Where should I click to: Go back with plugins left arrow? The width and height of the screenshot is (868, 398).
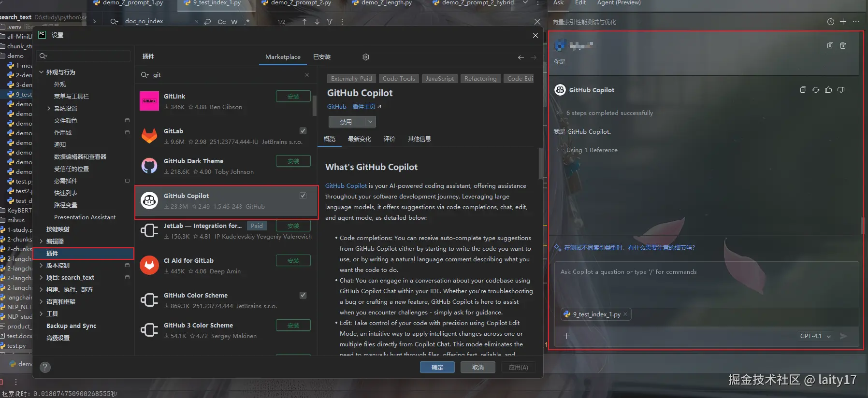coord(521,57)
